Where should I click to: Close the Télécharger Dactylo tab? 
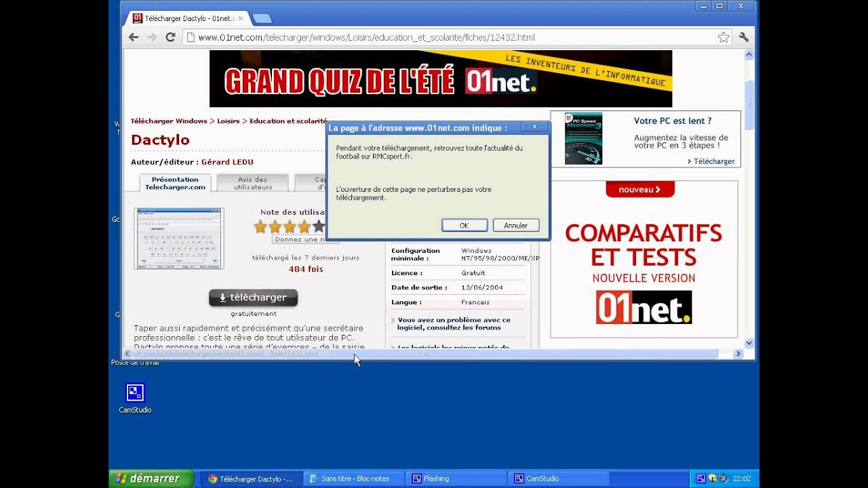(x=240, y=18)
